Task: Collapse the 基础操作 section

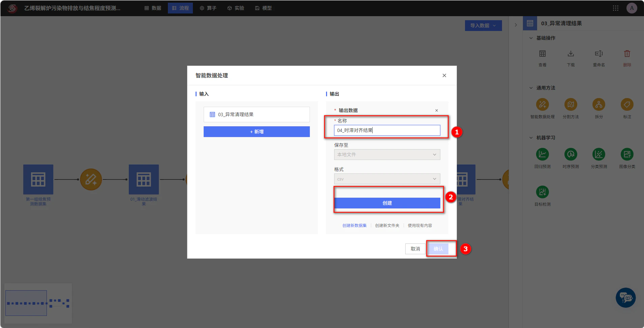Action: click(x=531, y=38)
